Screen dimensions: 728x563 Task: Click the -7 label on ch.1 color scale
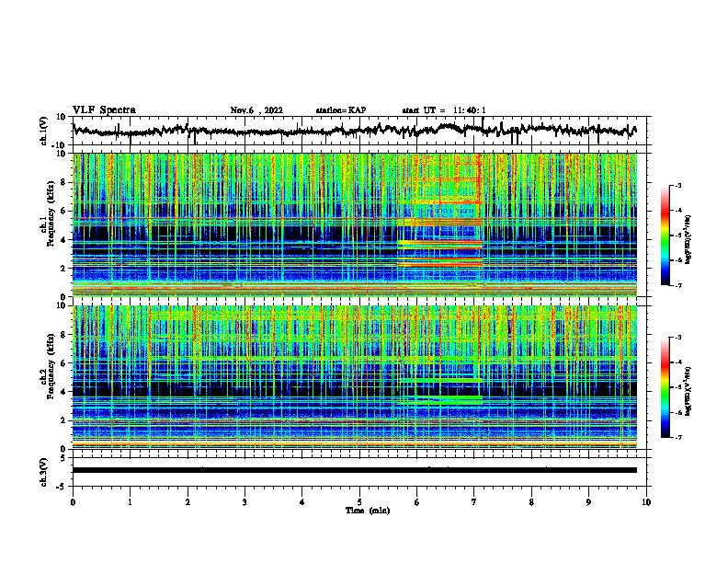pyautogui.click(x=678, y=285)
